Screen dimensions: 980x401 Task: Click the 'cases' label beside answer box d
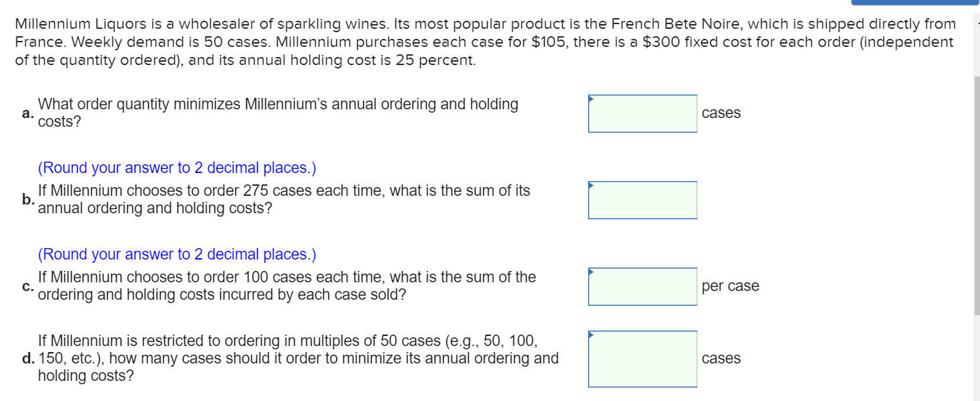tap(721, 359)
